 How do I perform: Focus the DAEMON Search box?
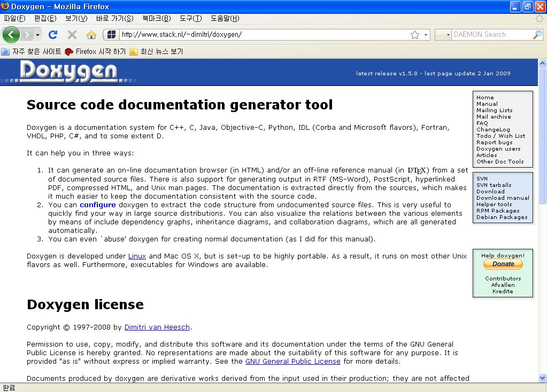coord(492,35)
